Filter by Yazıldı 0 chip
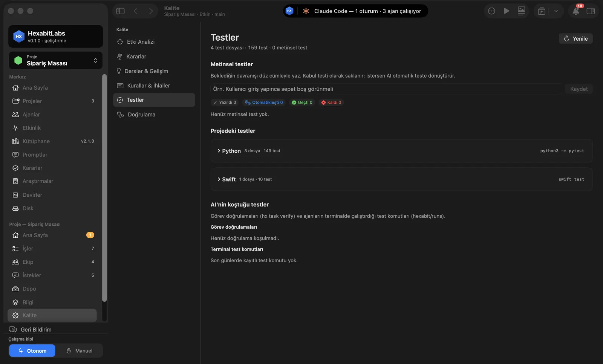Viewport: 603px width, 364px height. click(x=225, y=102)
